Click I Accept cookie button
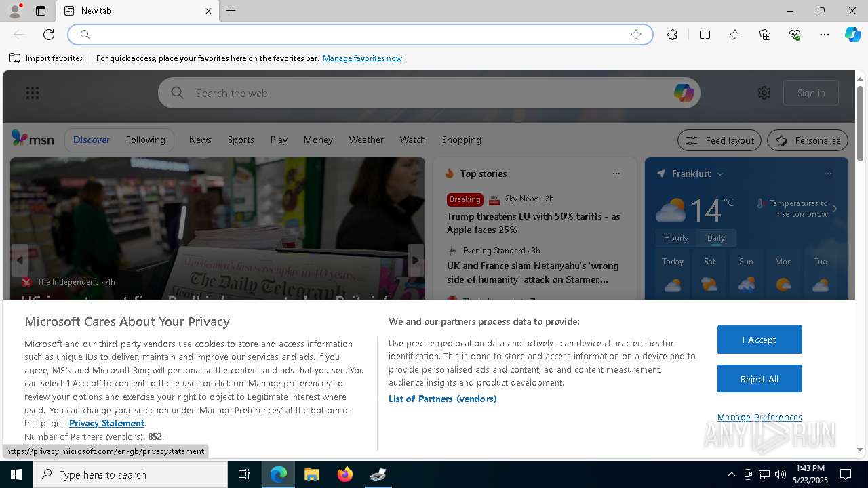Viewport: 868px width, 488px height. (x=759, y=340)
